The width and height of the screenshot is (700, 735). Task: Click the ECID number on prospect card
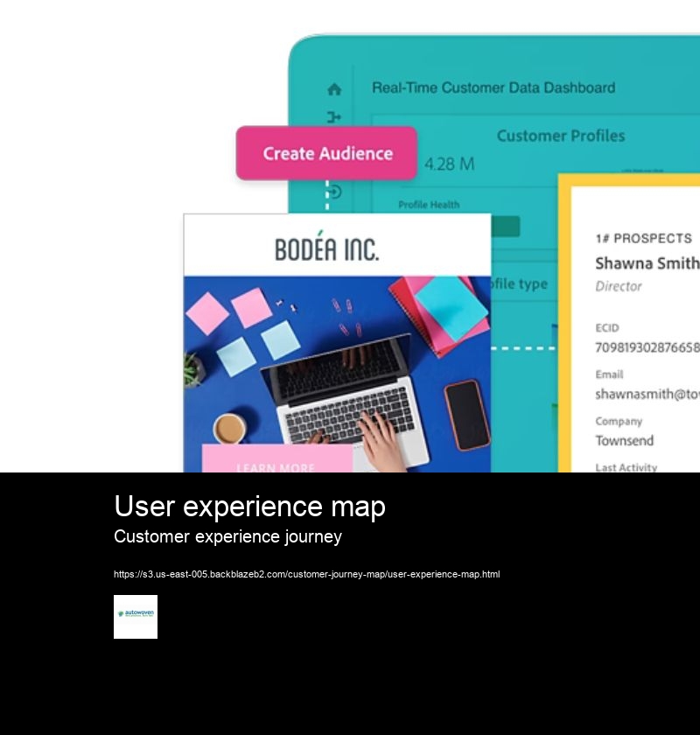(647, 347)
